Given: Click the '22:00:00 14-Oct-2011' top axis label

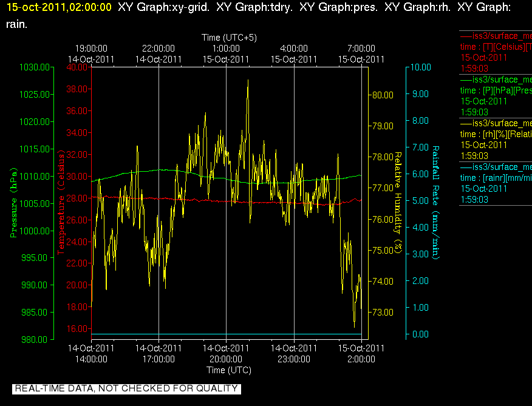Looking at the screenshot, I should tap(159, 54).
